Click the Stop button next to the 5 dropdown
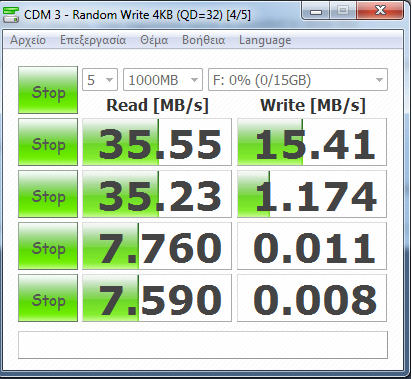 48,90
